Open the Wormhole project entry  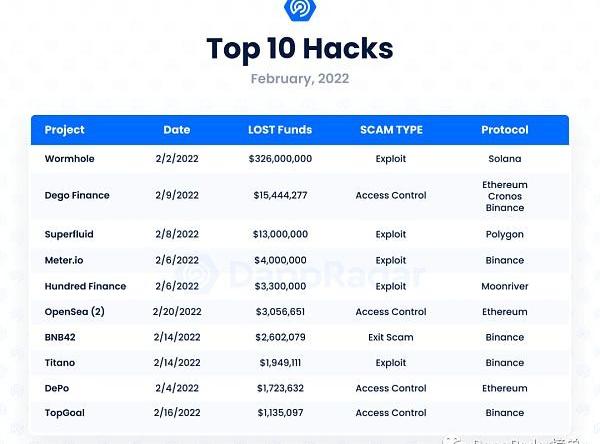coord(69,159)
